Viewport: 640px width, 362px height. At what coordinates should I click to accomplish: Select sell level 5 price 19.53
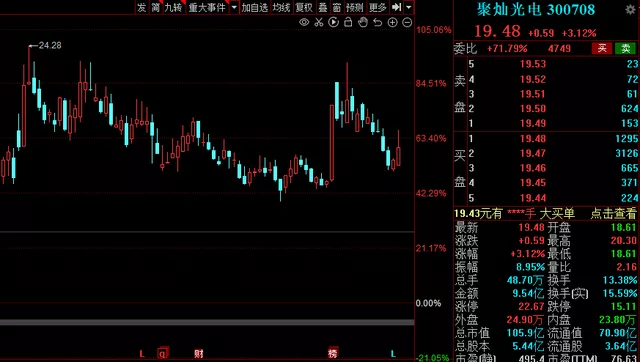[x=533, y=64]
